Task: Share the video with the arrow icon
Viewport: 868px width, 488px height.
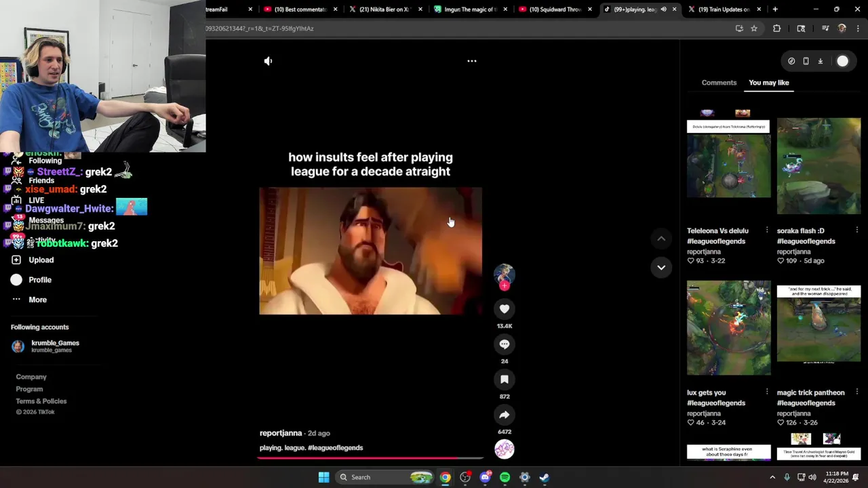Action: pyautogui.click(x=505, y=415)
